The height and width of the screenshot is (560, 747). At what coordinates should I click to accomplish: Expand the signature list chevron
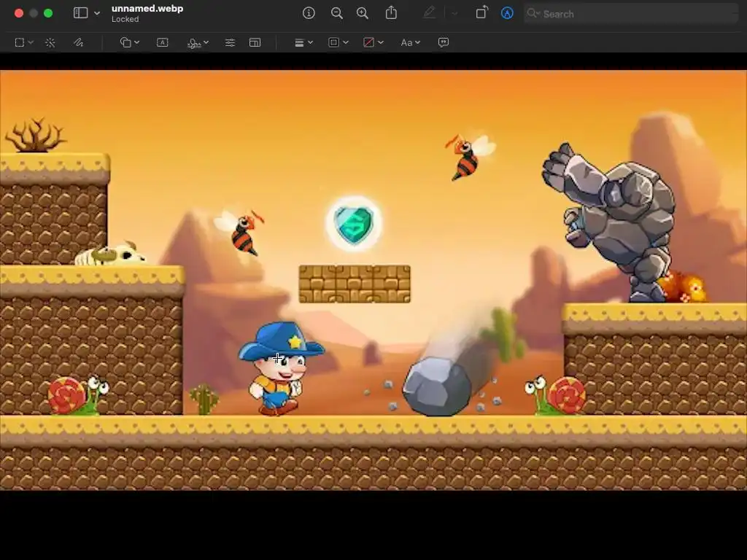tap(206, 42)
